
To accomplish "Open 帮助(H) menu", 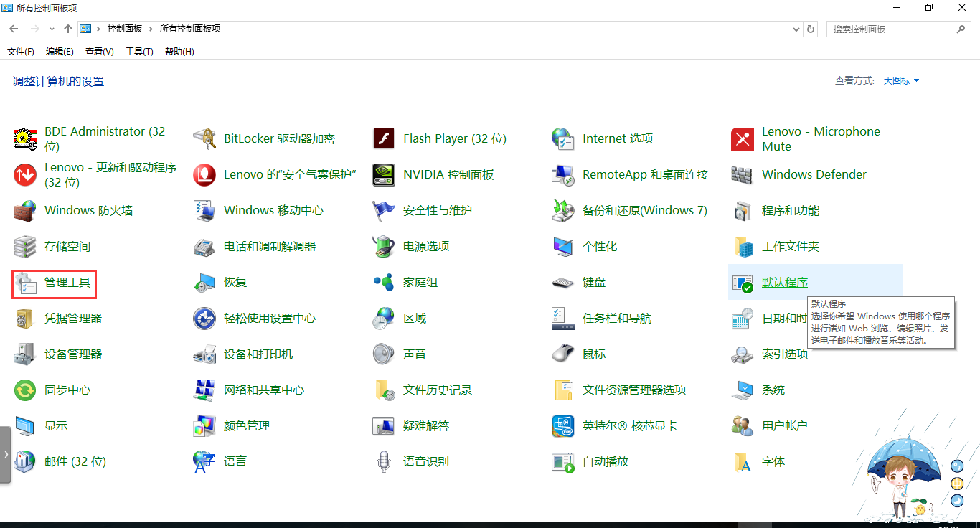I will point(179,52).
